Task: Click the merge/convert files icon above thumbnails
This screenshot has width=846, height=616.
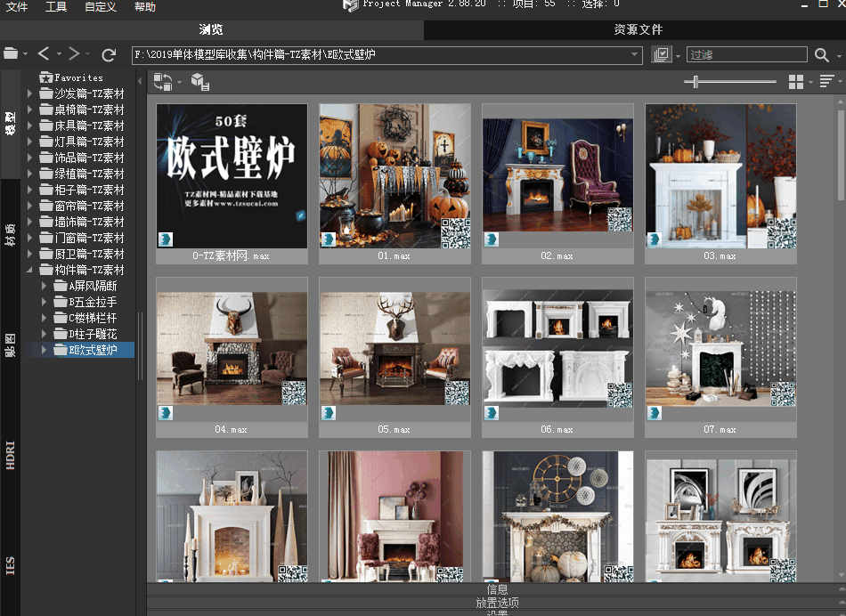Action: (x=162, y=82)
